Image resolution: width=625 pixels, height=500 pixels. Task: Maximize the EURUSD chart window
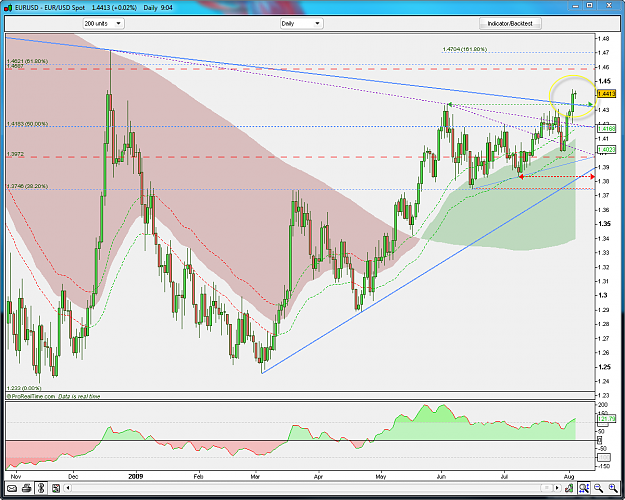coord(590,6)
